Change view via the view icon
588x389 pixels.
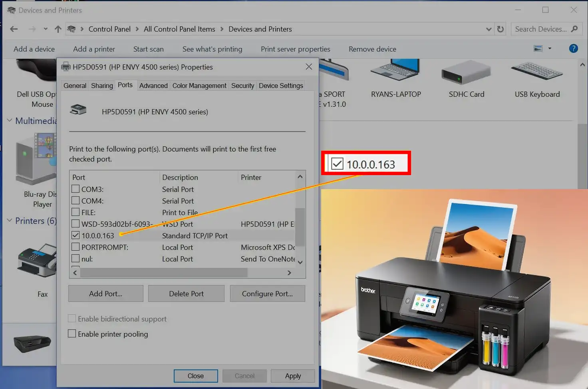538,48
